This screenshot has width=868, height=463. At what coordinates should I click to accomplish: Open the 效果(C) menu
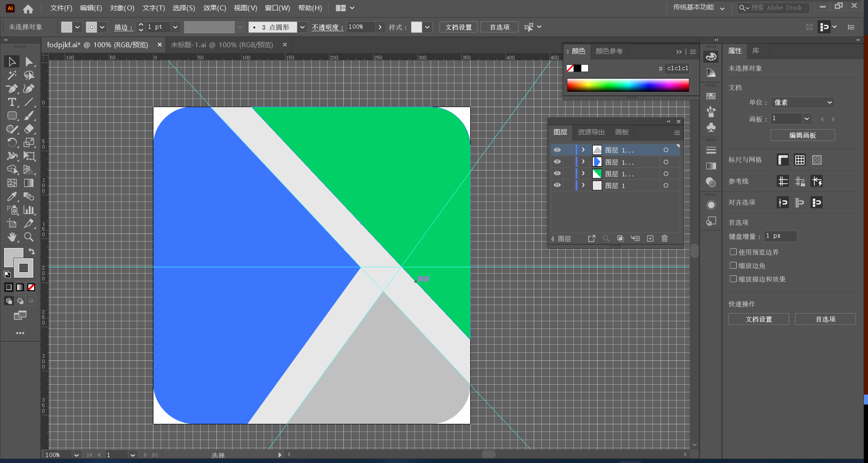(x=215, y=8)
